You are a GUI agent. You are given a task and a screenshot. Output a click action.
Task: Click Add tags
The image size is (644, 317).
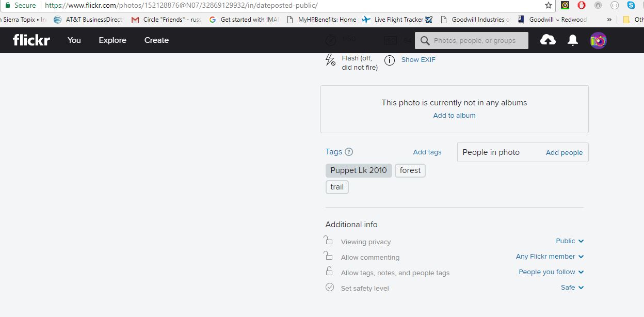click(x=427, y=152)
